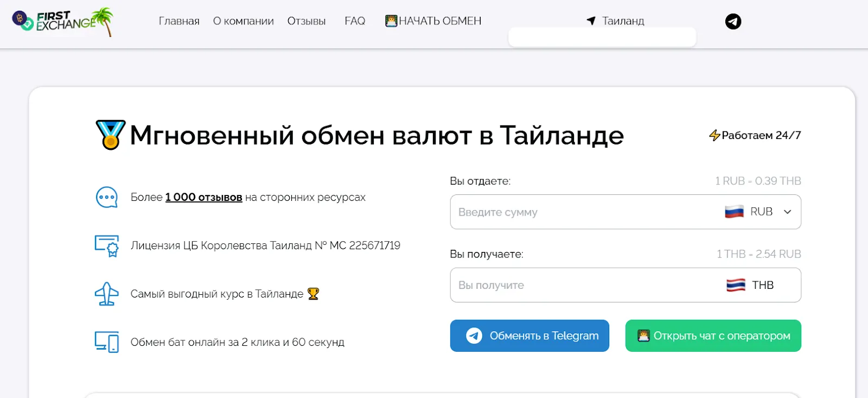Screen dimensions: 868x398
Task: Click Открыть чат с оператором button
Action: pyautogui.click(x=713, y=336)
